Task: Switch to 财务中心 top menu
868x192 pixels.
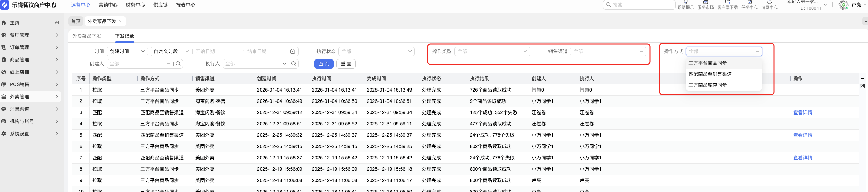Action: [x=136, y=5]
